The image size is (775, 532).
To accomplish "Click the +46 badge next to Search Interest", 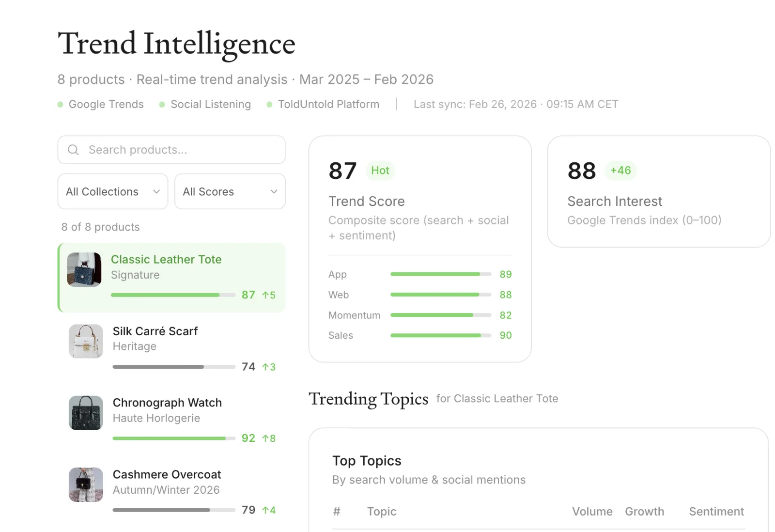I will click(620, 170).
